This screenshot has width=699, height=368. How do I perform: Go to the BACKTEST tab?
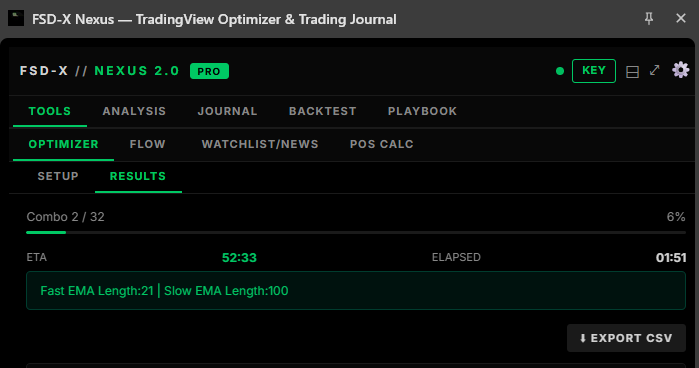coord(322,111)
